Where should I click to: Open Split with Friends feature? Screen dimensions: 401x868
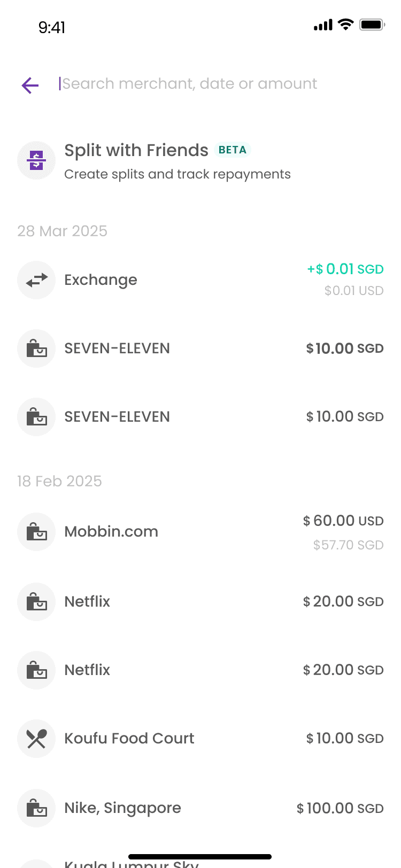200,161
